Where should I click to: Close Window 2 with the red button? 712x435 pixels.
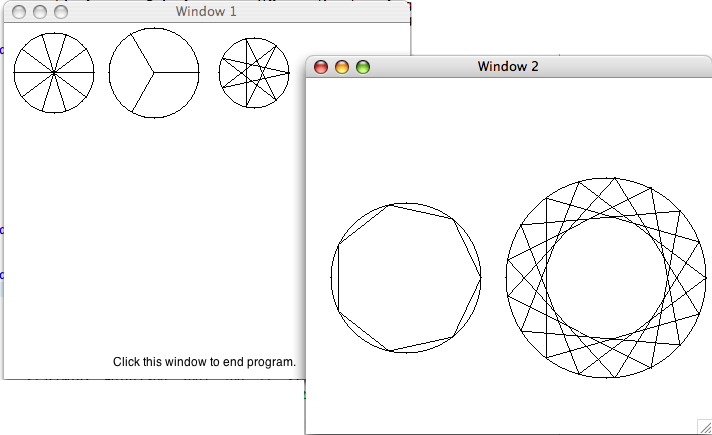pyautogui.click(x=321, y=67)
